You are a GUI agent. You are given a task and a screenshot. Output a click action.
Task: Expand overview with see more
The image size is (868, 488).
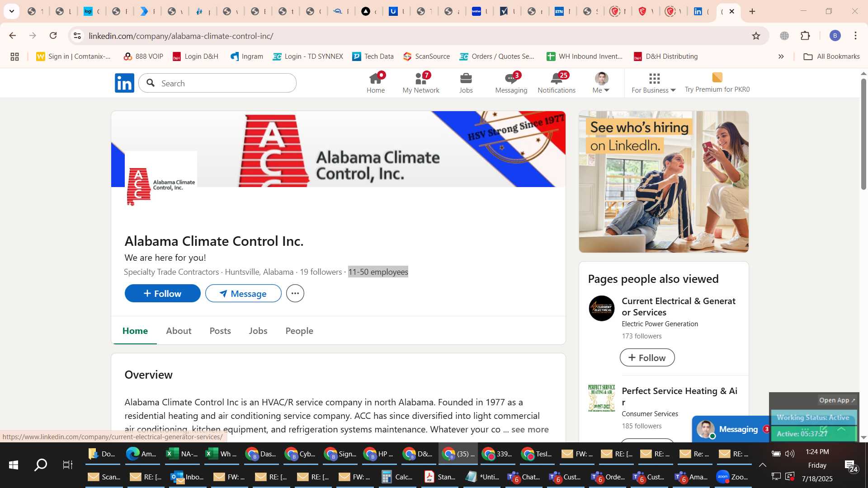coord(530,429)
